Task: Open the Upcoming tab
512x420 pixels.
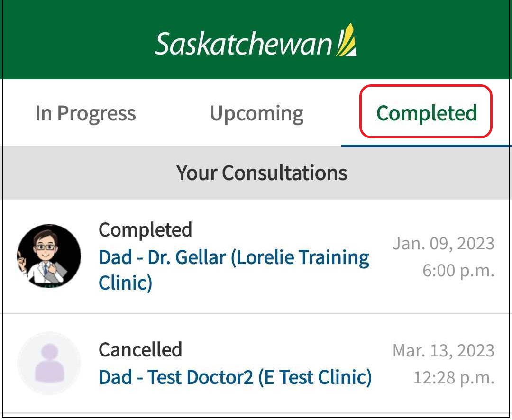Action: pyautogui.click(x=256, y=114)
